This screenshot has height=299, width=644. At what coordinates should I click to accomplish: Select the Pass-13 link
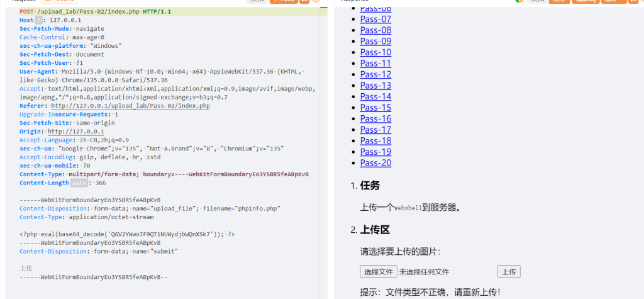point(376,86)
